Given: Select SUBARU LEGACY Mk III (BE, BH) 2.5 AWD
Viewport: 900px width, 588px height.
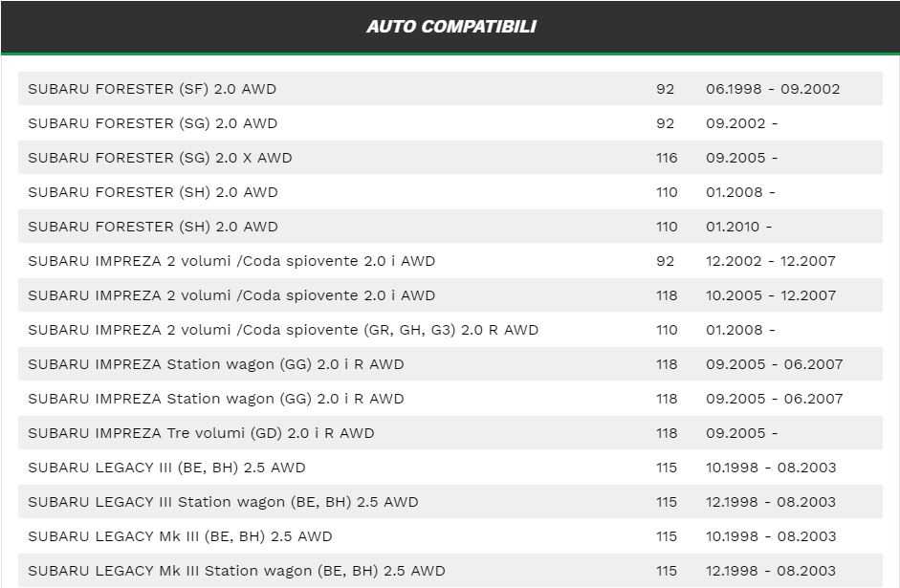Looking at the screenshot, I should tap(450, 536).
